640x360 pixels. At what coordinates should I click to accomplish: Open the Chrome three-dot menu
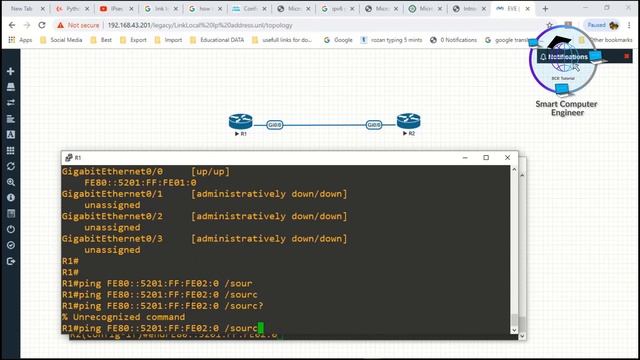(629, 25)
